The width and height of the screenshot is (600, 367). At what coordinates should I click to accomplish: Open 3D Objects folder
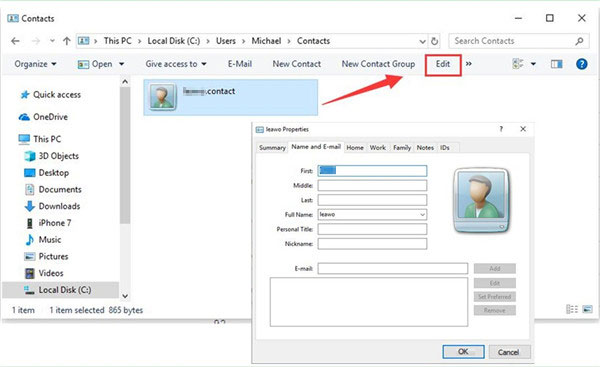51,156
